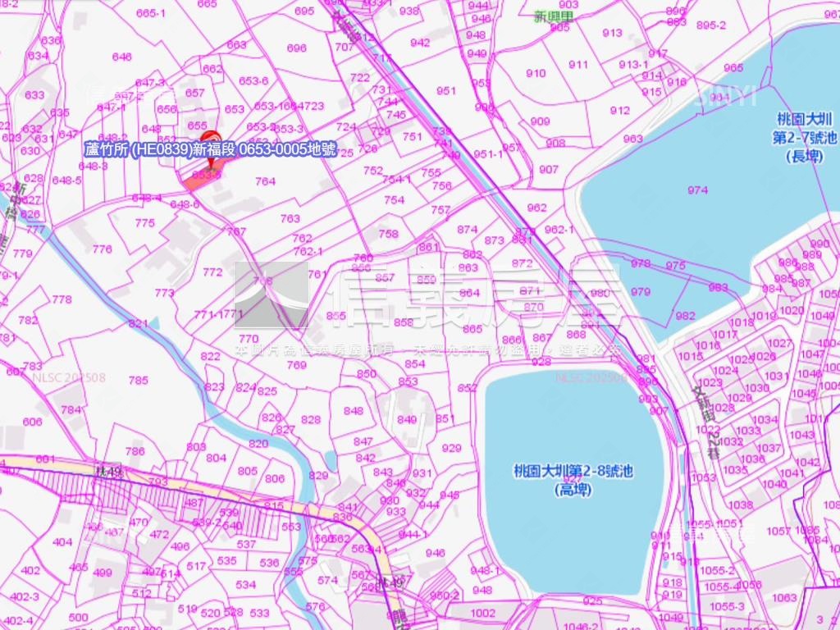The height and width of the screenshot is (630, 840).
Task: Click the 新興里 village label
Action: 550,16
